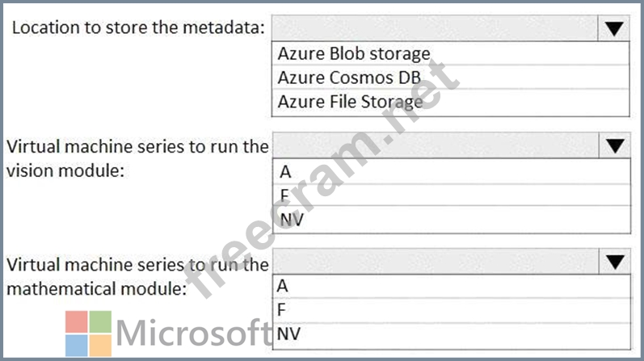Expand the metadata location dropdown arrow
The height and width of the screenshot is (361, 644).
coord(614,29)
